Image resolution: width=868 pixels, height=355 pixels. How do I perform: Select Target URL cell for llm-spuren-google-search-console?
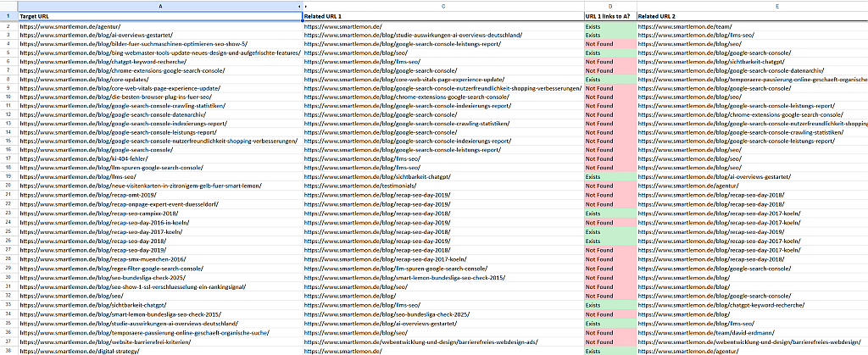(x=160, y=168)
